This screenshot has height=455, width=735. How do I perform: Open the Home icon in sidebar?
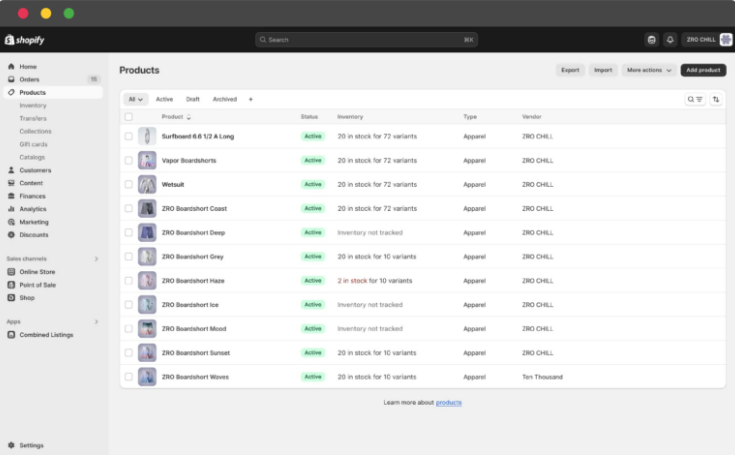click(11, 67)
